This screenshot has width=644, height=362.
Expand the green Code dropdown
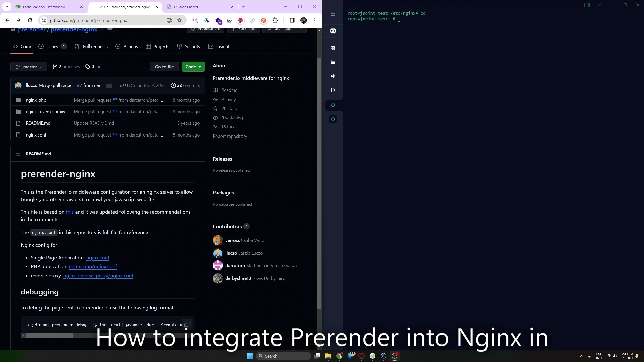(193, 66)
